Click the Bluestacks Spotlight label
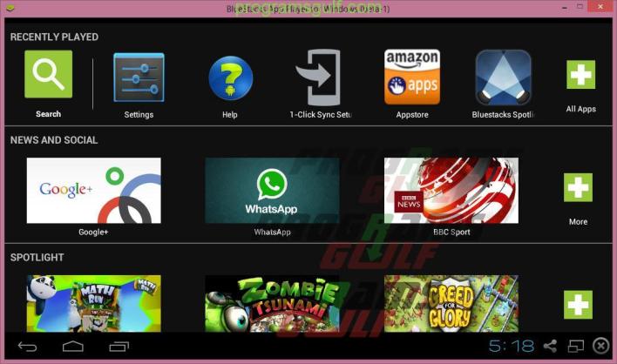617x364 pixels. [503, 115]
